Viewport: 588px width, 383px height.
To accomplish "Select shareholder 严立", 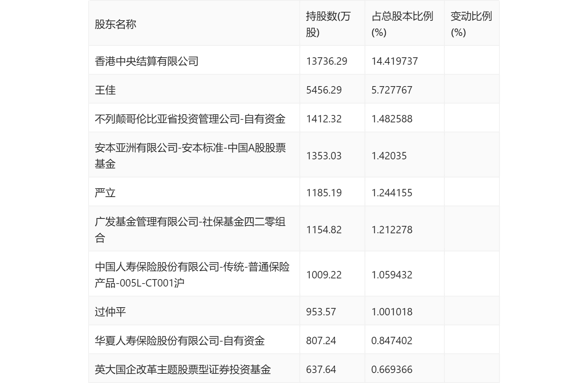I will pos(105,193).
